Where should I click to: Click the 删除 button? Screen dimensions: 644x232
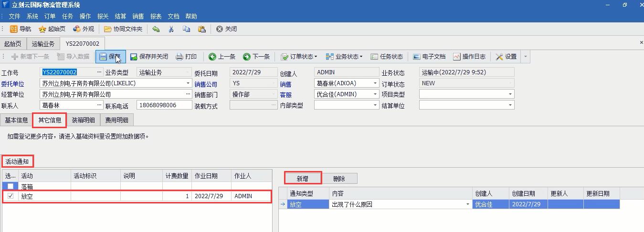click(339, 179)
